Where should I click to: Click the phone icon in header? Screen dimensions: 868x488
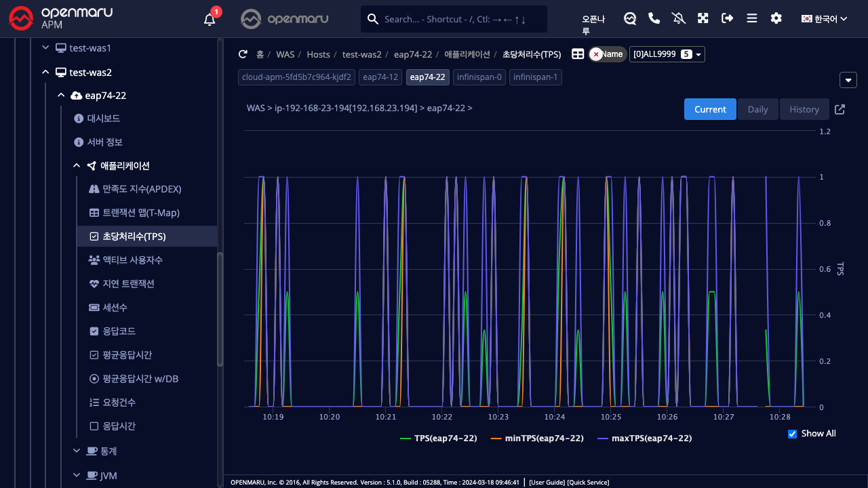pos(654,18)
